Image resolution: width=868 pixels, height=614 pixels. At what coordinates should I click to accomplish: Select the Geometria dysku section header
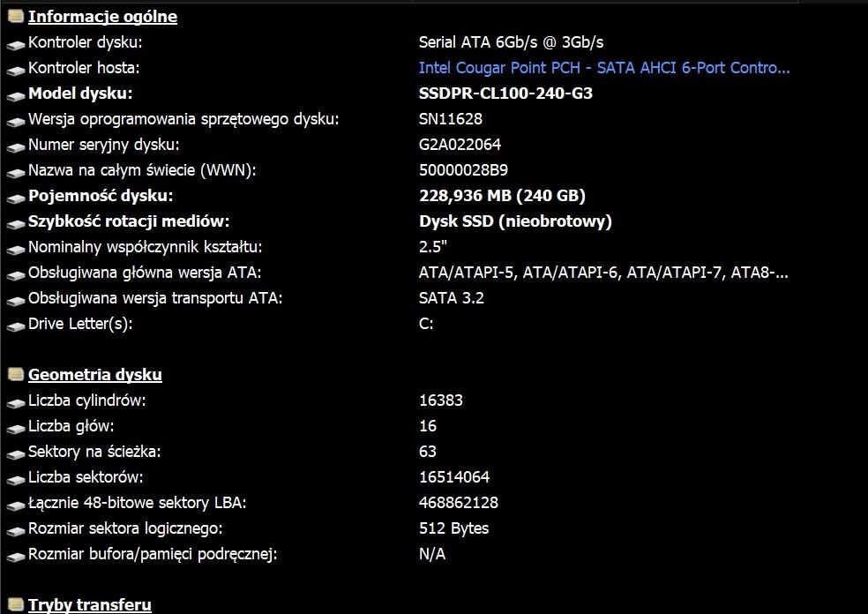(x=95, y=375)
